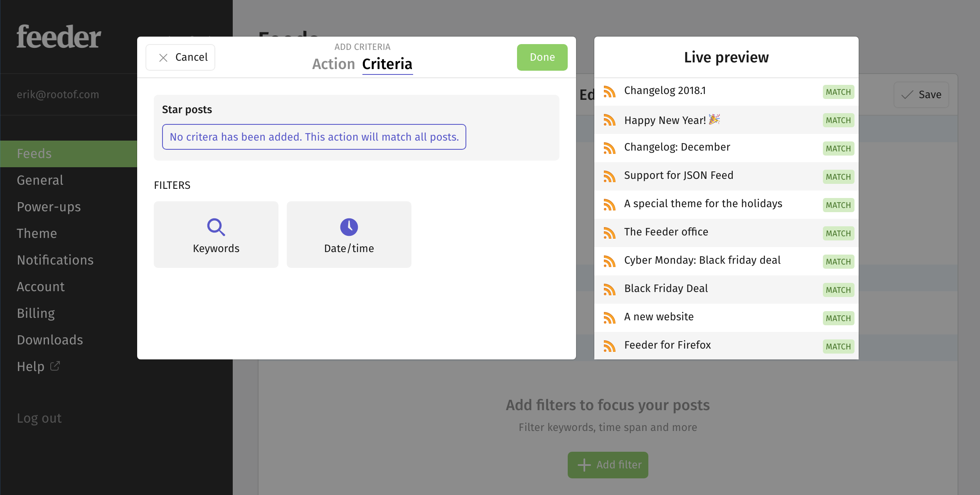The height and width of the screenshot is (495, 980).
Task: Click 'No critera has been added' notice
Action: (x=314, y=137)
